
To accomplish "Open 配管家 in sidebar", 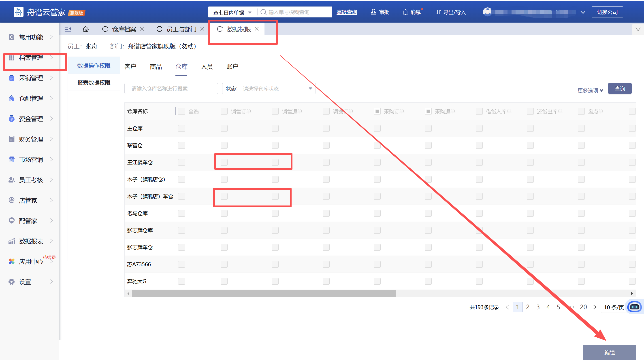I will tap(31, 221).
